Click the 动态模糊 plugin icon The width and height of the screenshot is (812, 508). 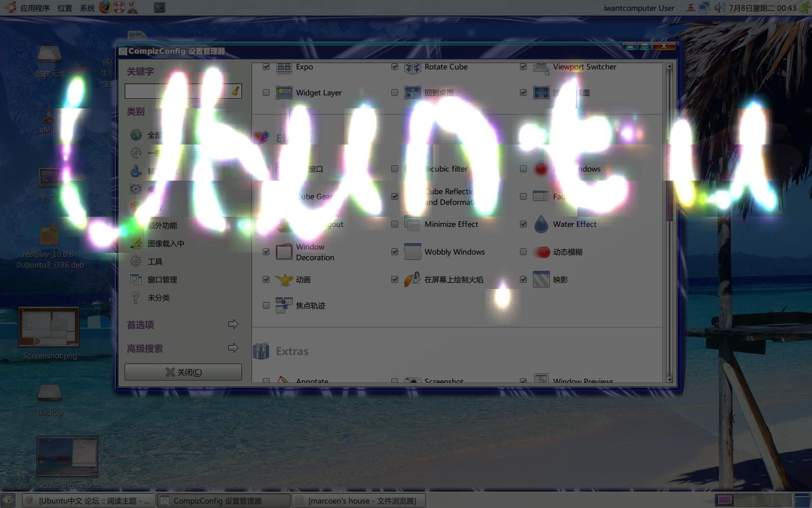coord(542,252)
